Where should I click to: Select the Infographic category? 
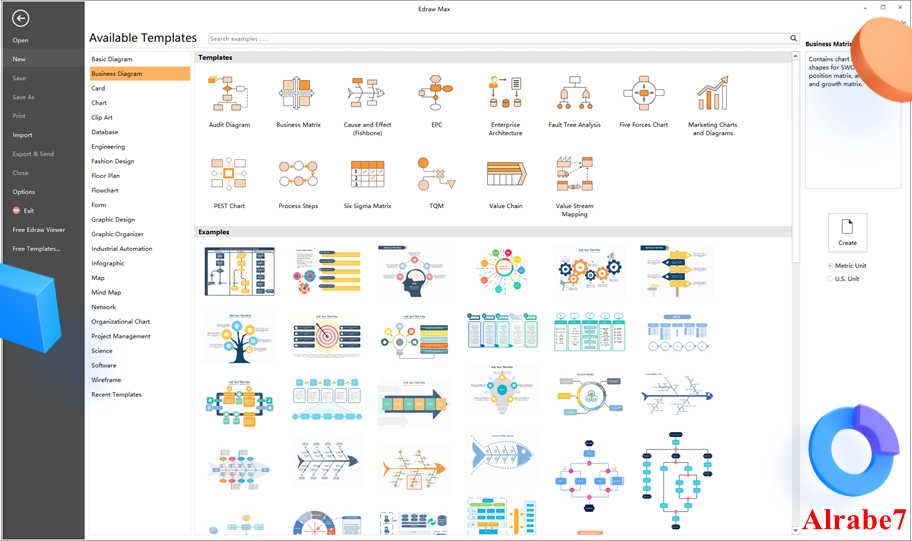108,264
